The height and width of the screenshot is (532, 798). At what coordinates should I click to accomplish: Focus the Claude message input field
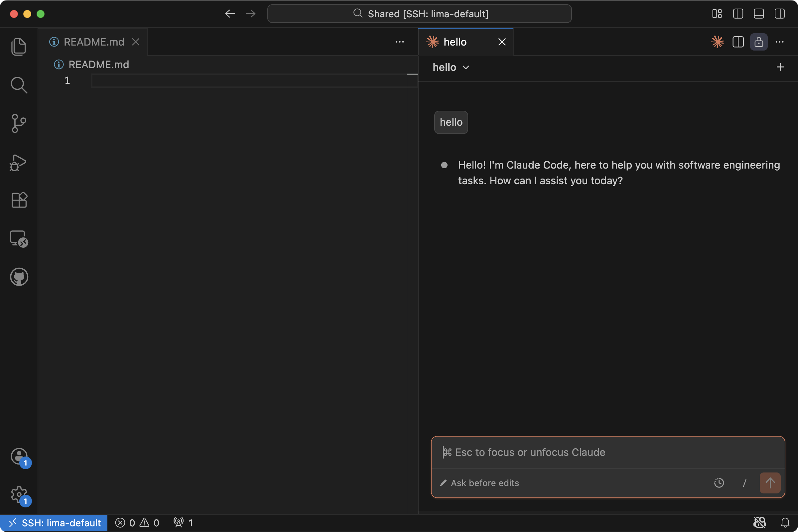coord(607,452)
